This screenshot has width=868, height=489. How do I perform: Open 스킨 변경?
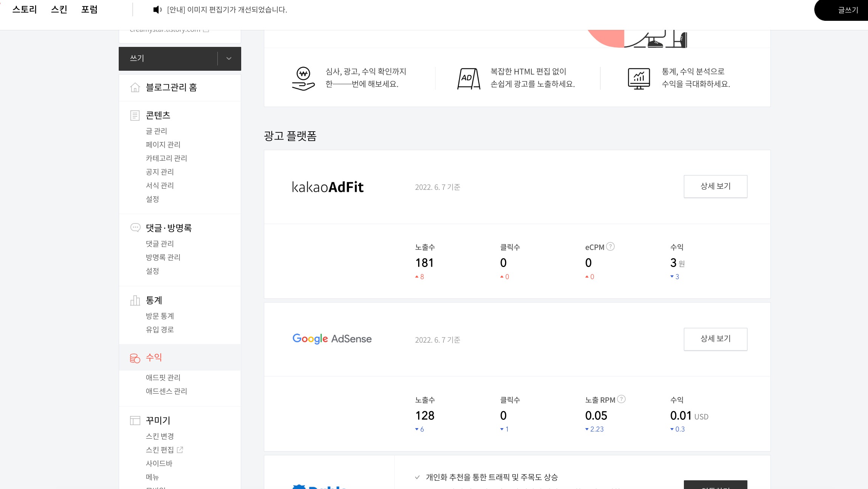pos(160,436)
